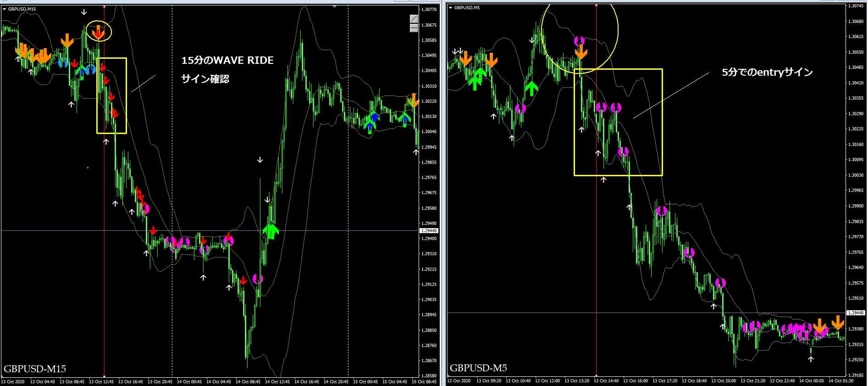Click the current price tag 1.29448 on M15 chart

[x=429, y=231]
